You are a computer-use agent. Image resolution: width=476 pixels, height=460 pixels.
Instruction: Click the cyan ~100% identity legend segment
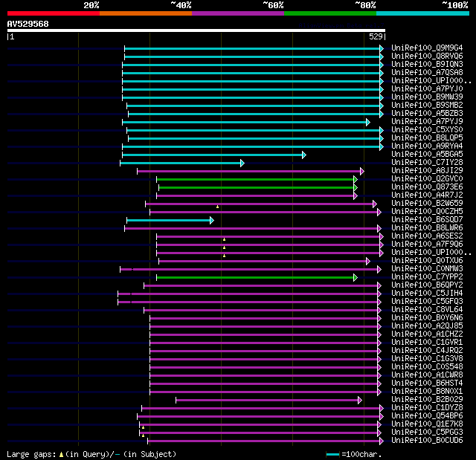pos(423,13)
